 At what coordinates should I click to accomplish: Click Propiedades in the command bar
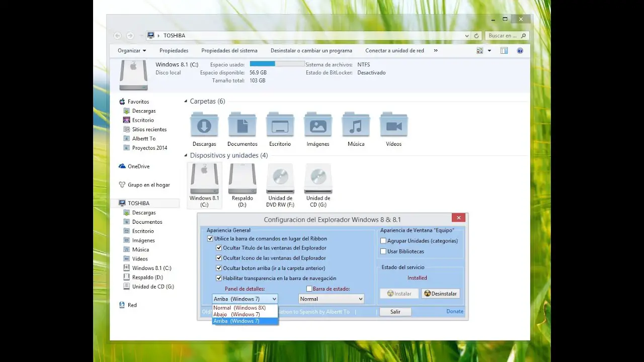pos(174,51)
